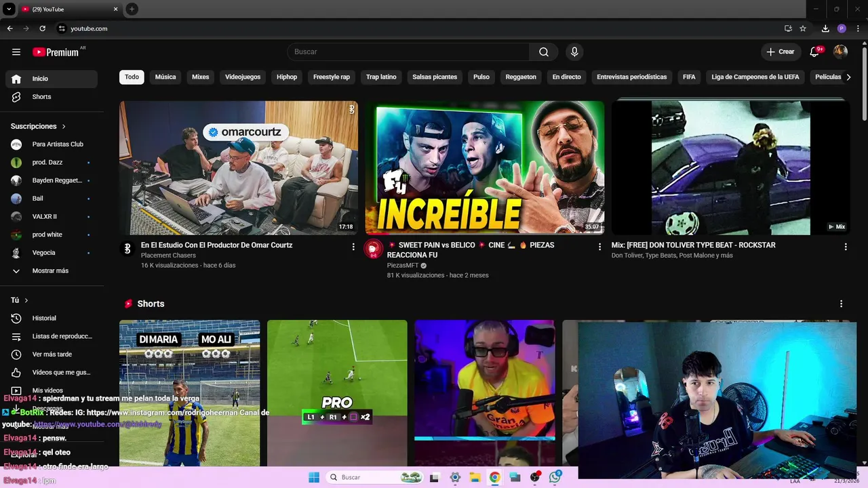Open video title En El Estudio Con El Productor
The image size is (868, 488).
(x=216, y=245)
